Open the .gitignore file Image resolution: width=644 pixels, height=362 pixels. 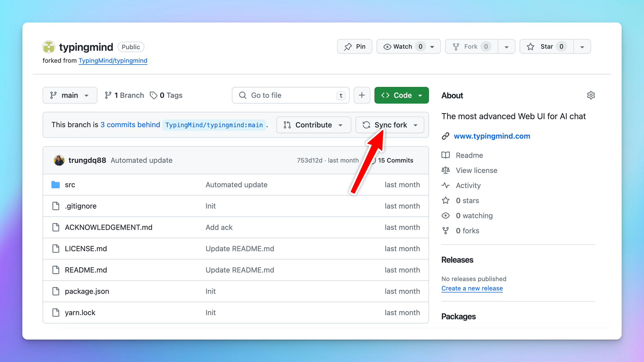pos(81,206)
